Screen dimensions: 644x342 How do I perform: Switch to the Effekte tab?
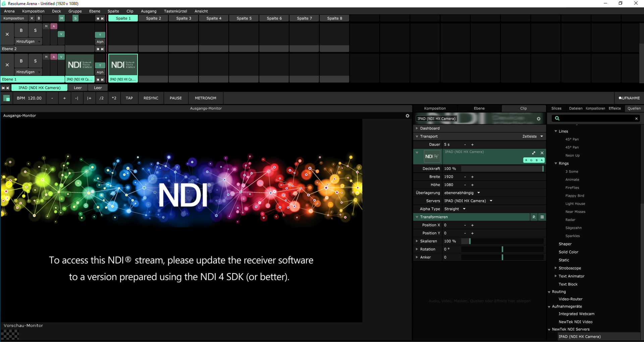[x=614, y=108]
